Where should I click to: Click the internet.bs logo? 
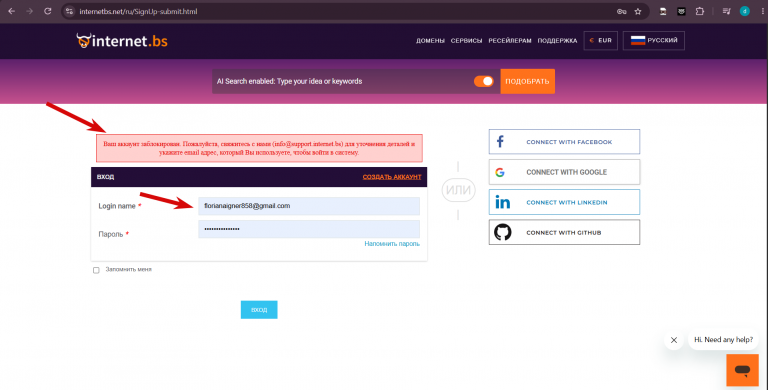(122, 41)
